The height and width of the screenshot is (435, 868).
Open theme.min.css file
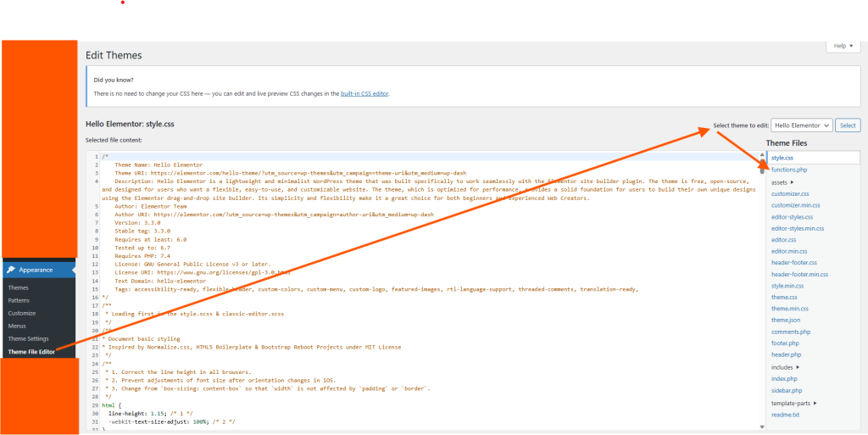tap(789, 309)
